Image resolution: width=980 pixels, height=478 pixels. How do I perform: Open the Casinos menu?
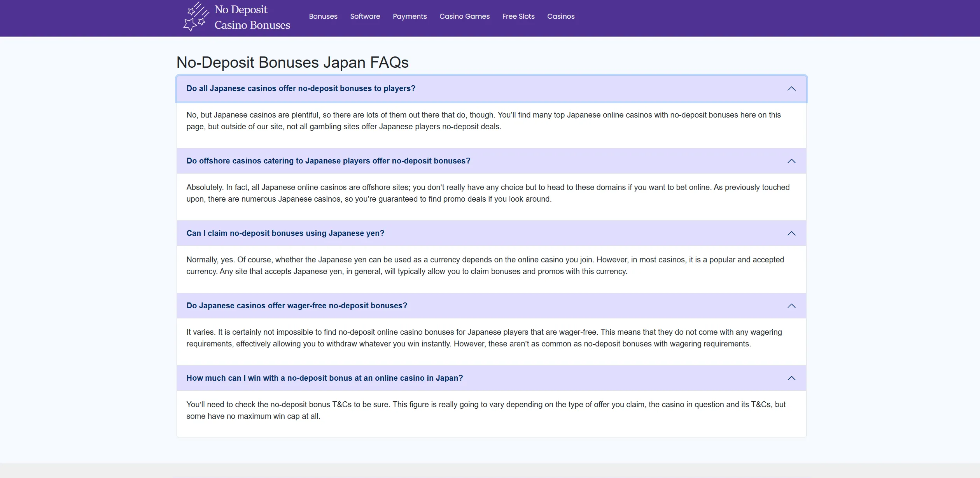tap(561, 16)
